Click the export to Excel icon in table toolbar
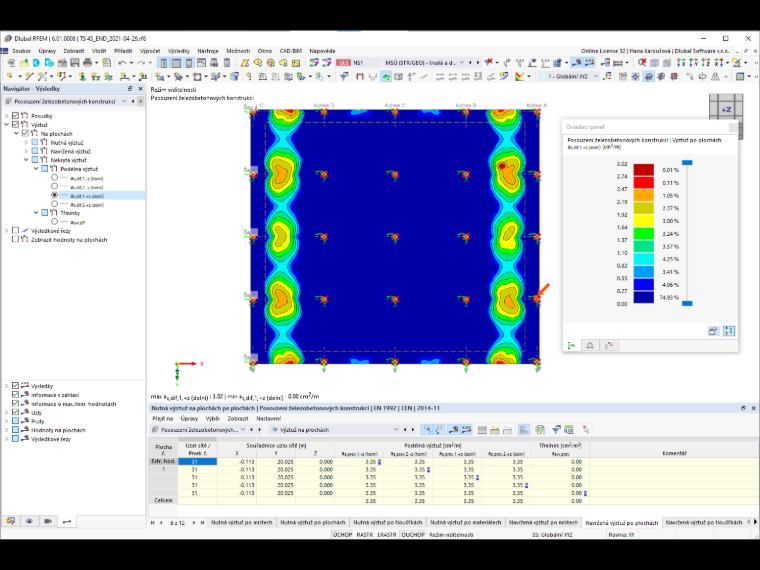This screenshot has height=570, width=760. coord(539,430)
